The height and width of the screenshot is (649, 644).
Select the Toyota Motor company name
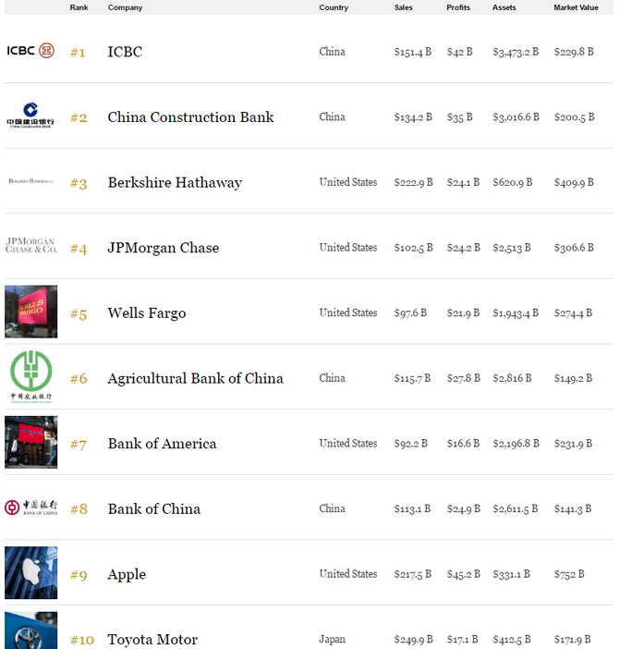tap(152, 640)
